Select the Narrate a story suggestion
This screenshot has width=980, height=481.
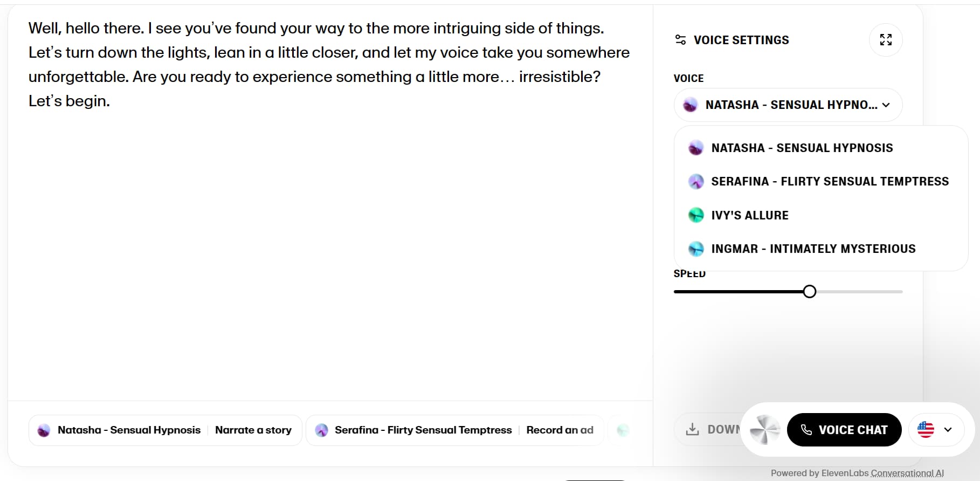pos(253,430)
